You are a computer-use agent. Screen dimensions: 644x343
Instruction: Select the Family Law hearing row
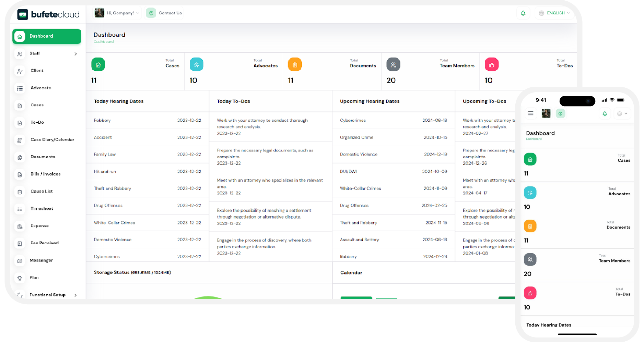point(148,155)
